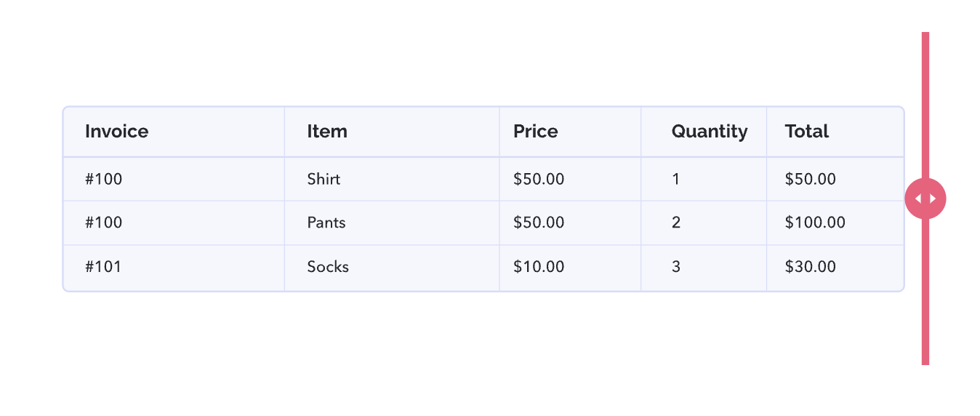
Task: Click the Invoice column header
Action: click(174, 132)
